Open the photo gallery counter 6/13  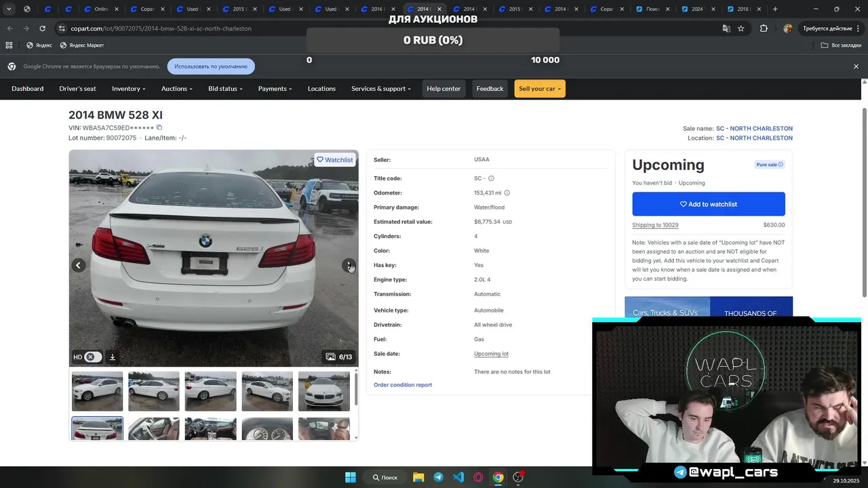click(x=339, y=357)
